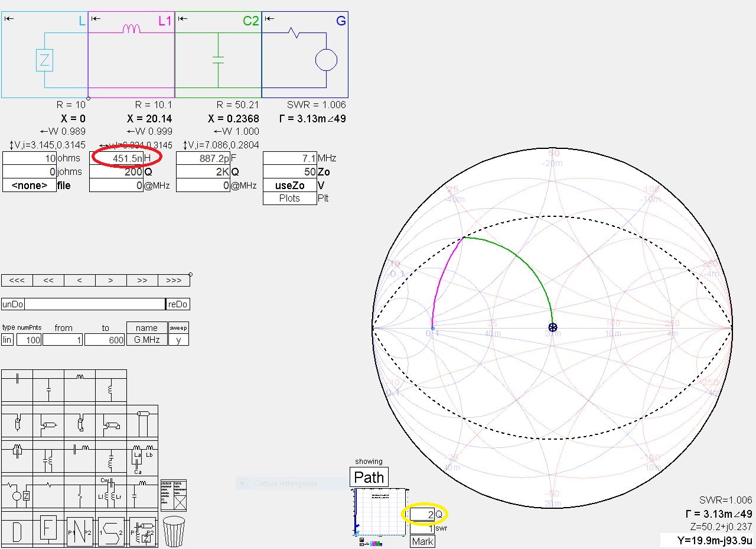Screen dimensions: 756x549
Task: Click the L load block in schematic
Action: [x=44, y=54]
